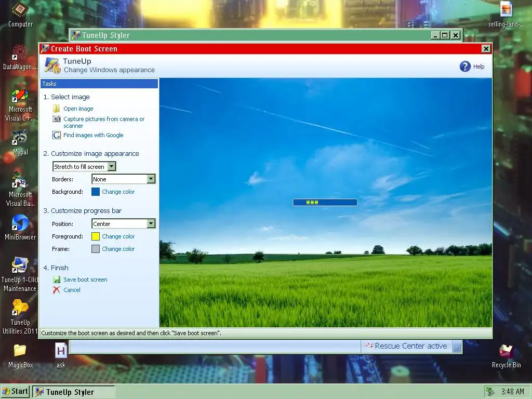The image size is (532, 399).
Task: Click the Tasks panel header
Action: (x=99, y=84)
